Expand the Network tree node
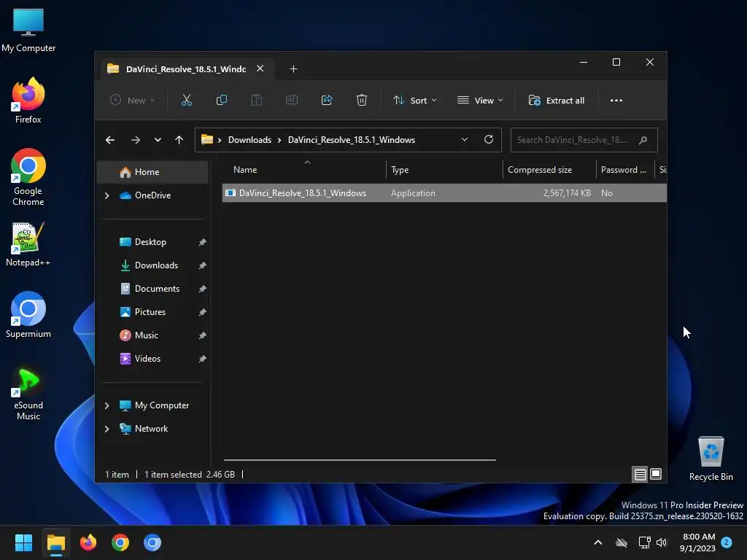Viewport: 747px width, 560px height. point(107,429)
